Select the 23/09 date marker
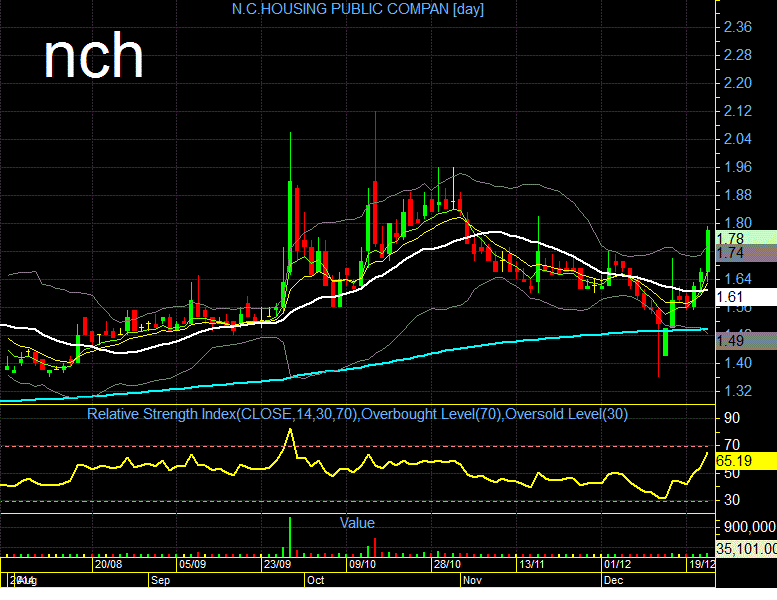This screenshot has height=600, width=777. coord(278,564)
